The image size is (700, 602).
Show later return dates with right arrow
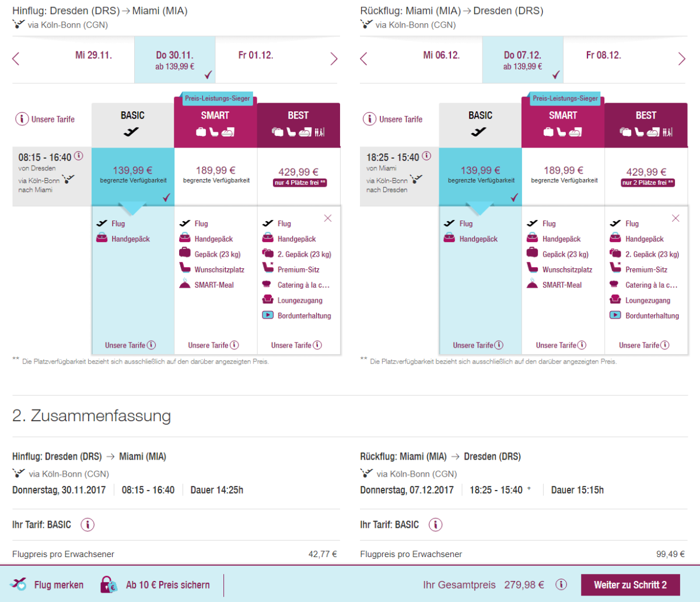point(681,59)
